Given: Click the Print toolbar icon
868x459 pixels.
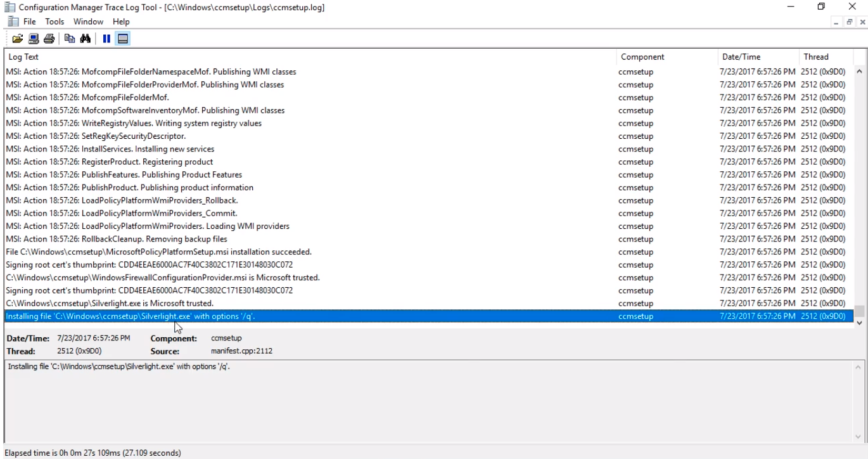Looking at the screenshot, I should pos(49,39).
